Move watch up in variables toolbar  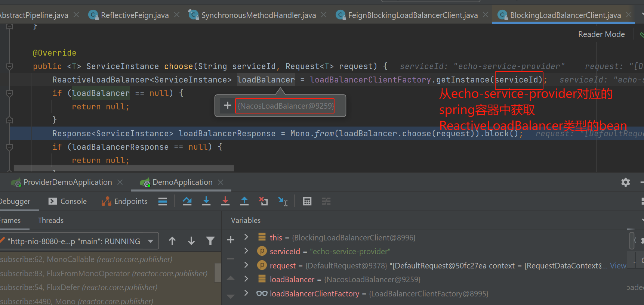click(230, 278)
